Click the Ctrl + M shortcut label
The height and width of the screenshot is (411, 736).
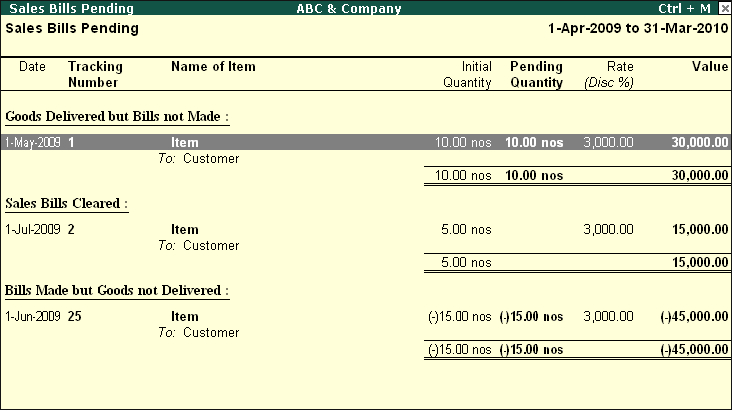(685, 8)
